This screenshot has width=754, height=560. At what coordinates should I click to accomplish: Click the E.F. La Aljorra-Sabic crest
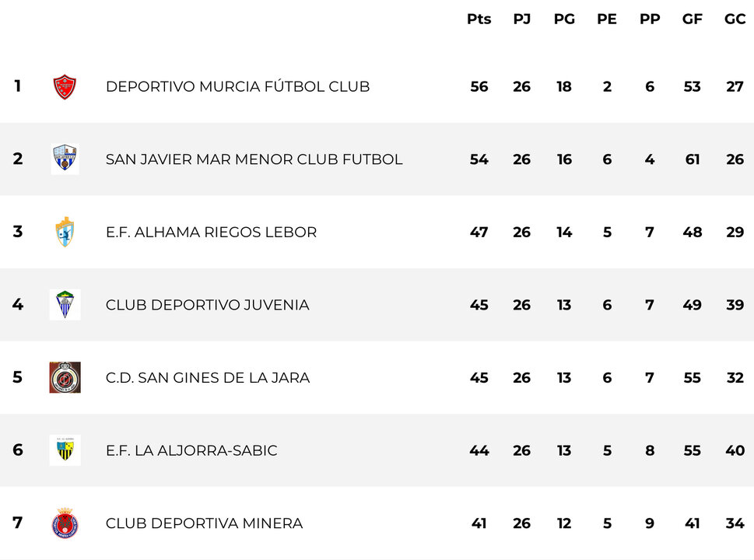pos(65,450)
